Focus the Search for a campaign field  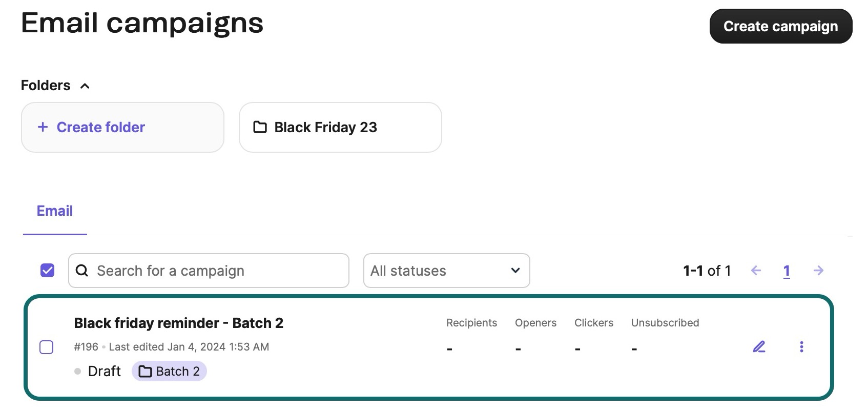tap(215, 271)
